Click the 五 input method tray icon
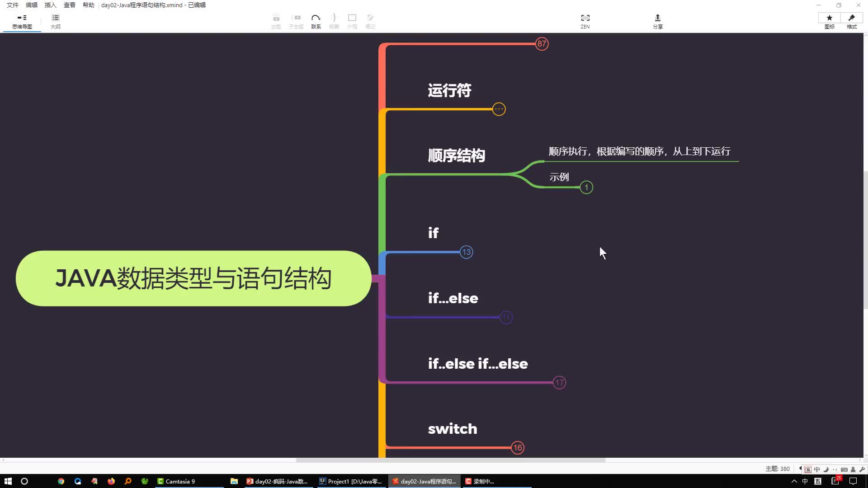This screenshot has width=868, height=488. [818, 481]
